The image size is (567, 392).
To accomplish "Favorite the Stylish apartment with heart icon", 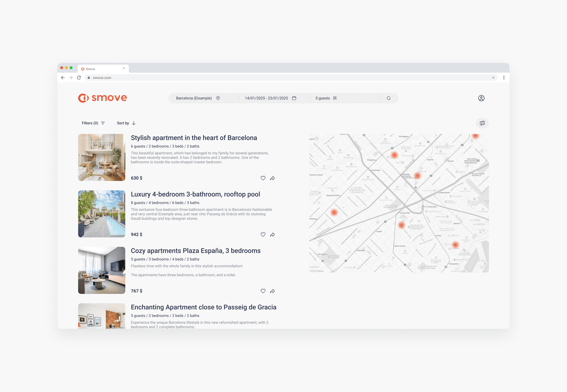I will [x=263, y=178].
